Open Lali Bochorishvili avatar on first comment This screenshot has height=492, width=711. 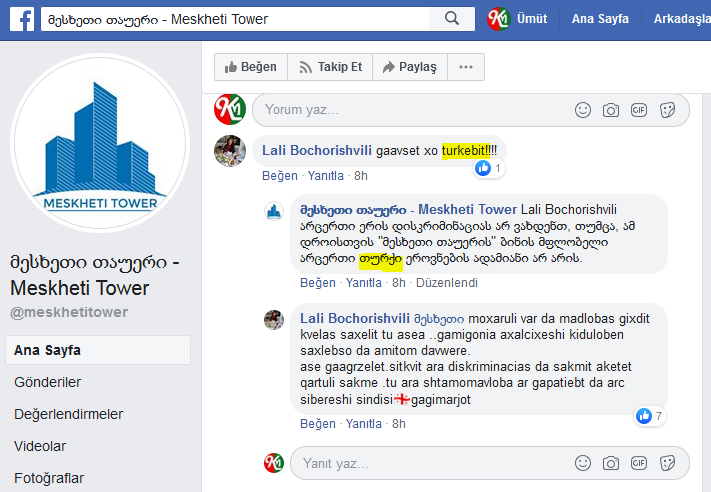point(230,151)
